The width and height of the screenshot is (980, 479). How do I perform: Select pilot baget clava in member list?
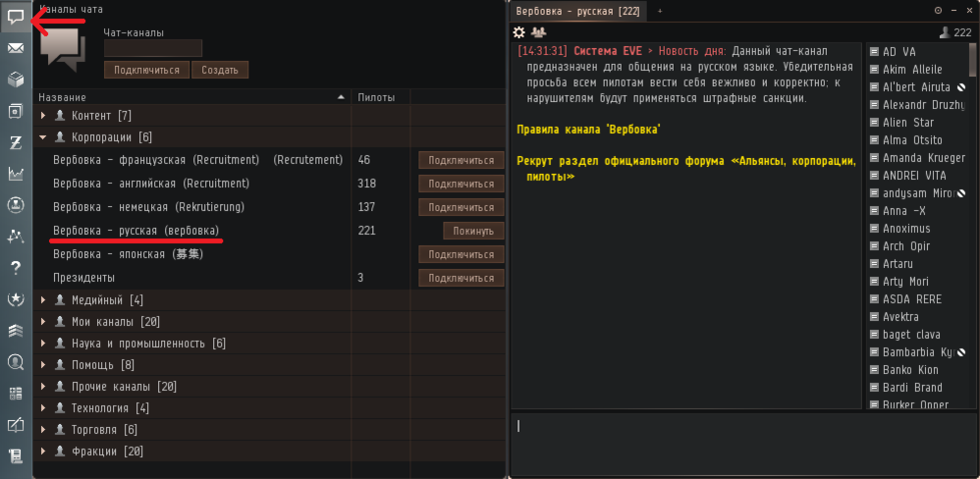[911, 334]
